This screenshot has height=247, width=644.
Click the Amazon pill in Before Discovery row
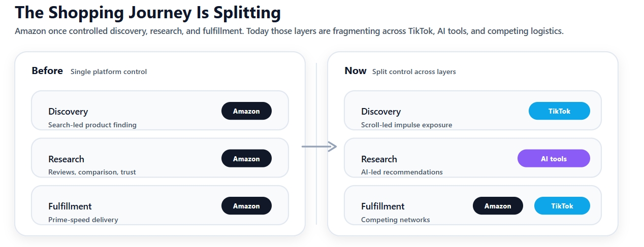pyautogui.click(x=246, y=111)
